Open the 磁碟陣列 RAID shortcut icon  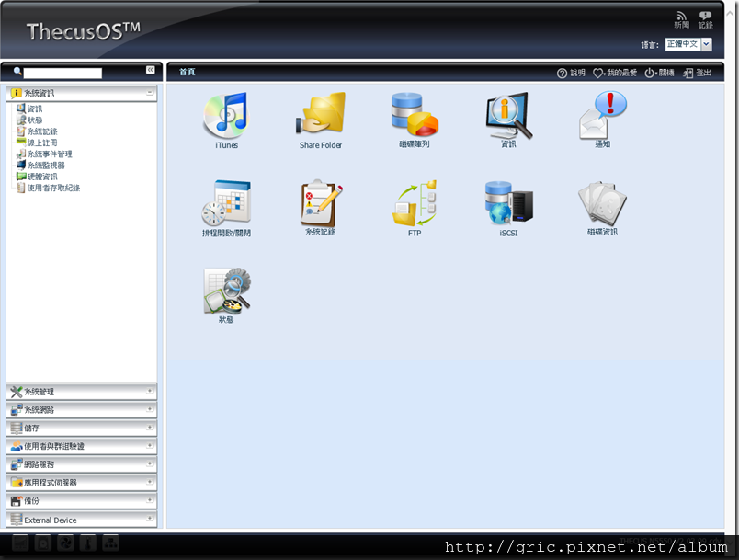click(x=415, y=114)
